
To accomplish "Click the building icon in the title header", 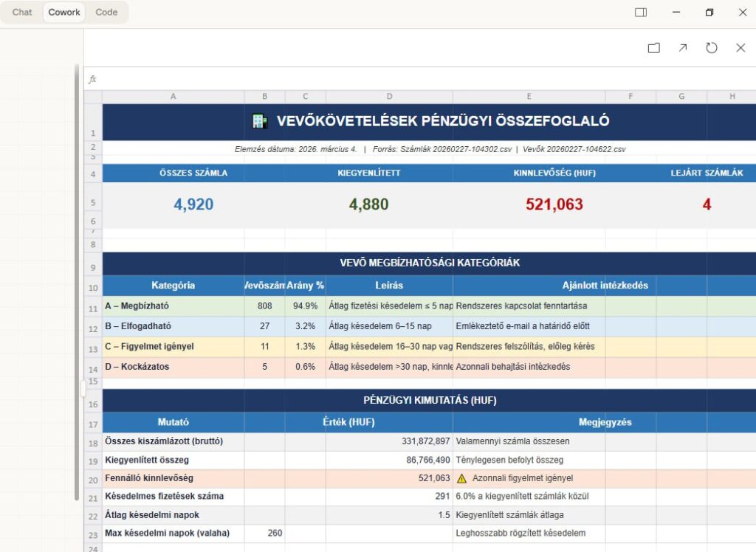I will (x=259, y=122).
